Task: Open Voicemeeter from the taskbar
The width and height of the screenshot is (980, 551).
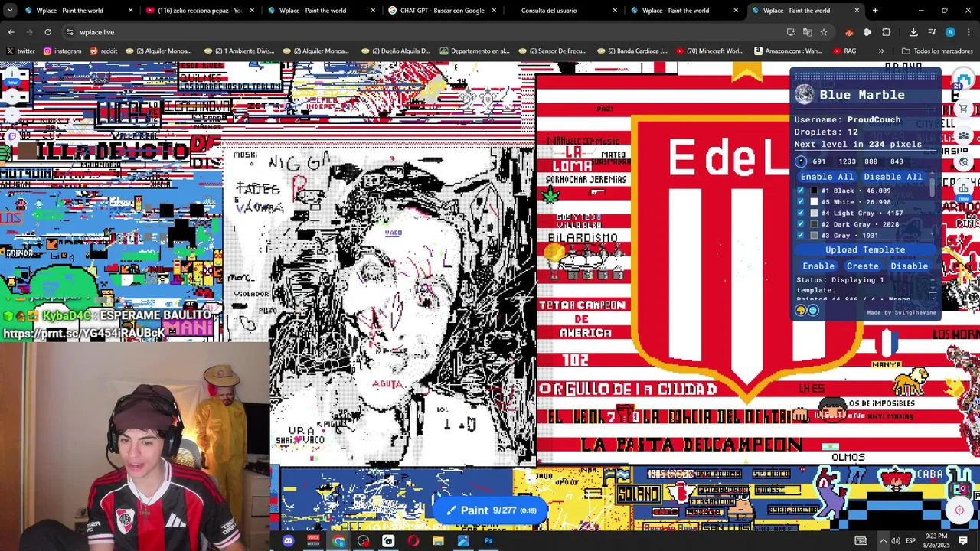Action: [x=313, y=541]
